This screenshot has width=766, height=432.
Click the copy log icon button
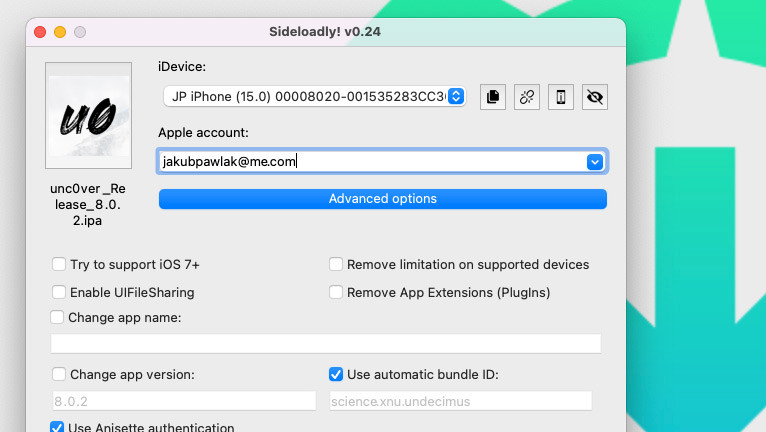coord(492,97)
